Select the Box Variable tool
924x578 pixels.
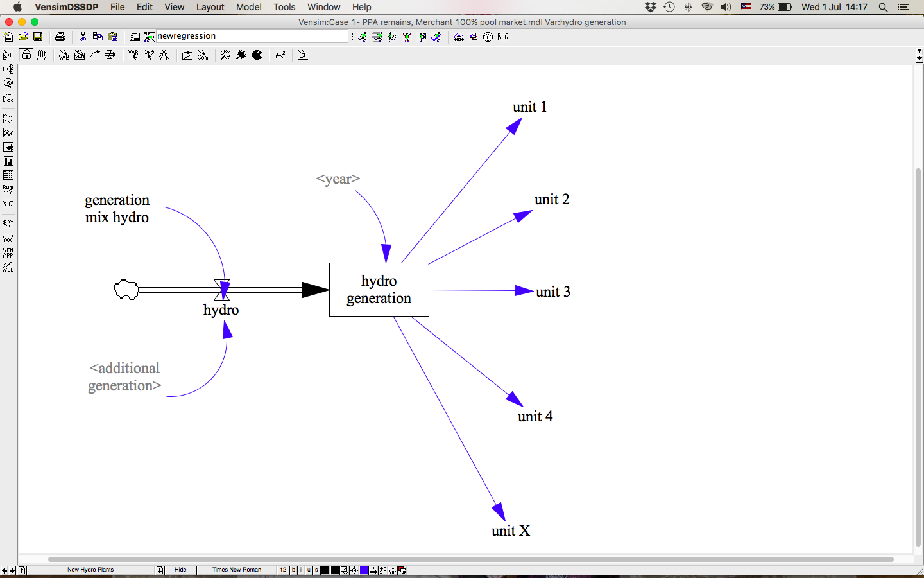(x=79, y=55)
